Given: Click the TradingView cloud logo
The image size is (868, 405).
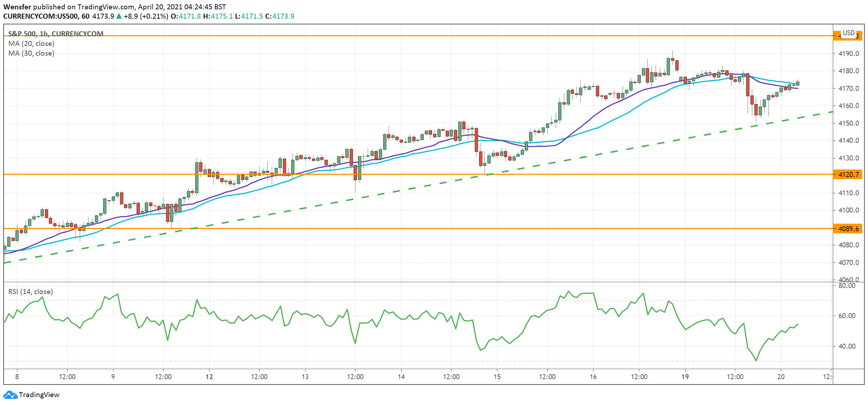Looking at the screenshot, I should (11, 395).
